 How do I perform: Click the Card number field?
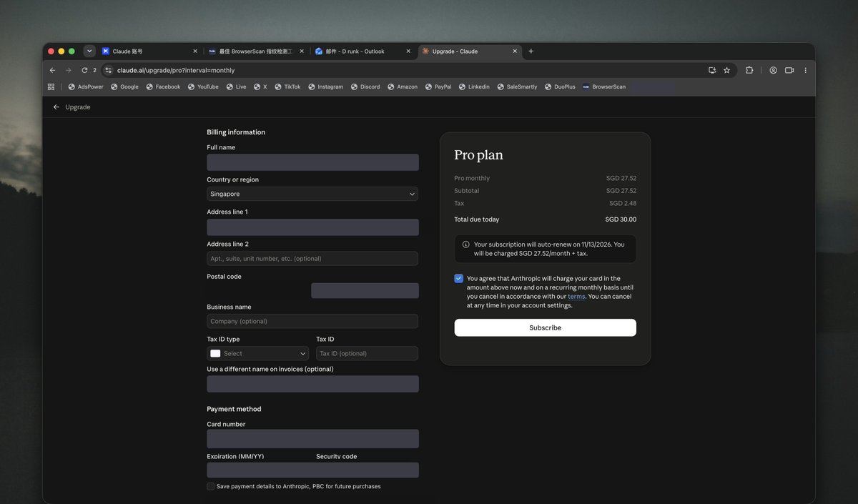tap(312, 439)
